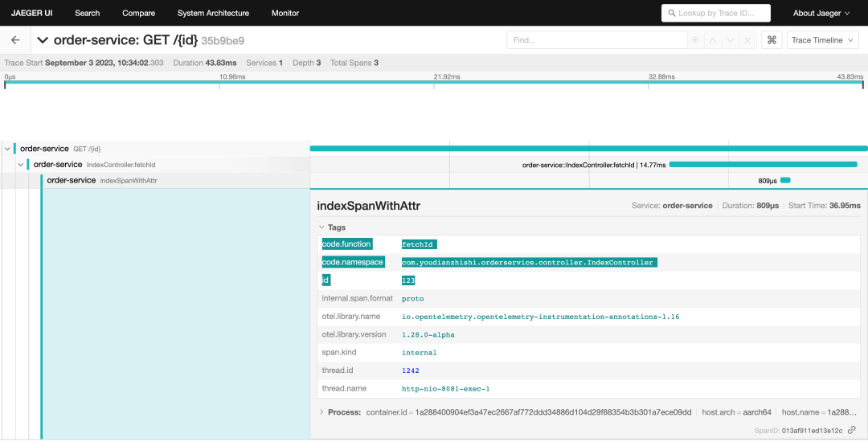Open the Trace Timeline view dropdown
Screen dimensions: 868x442
coord(823,40)
